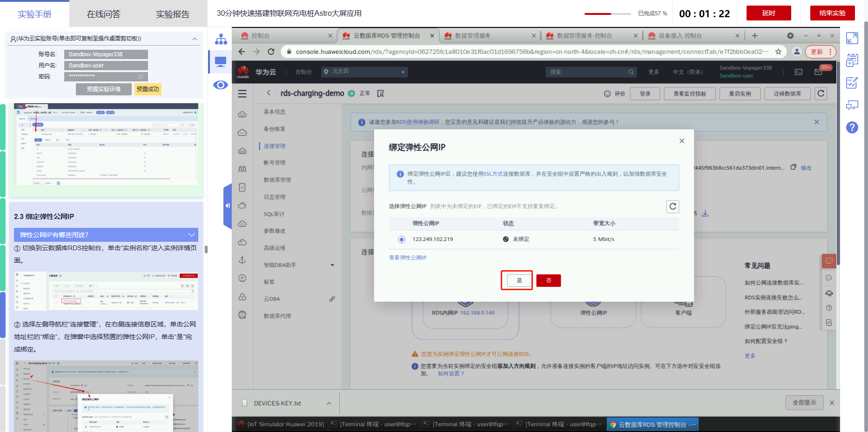Click the Huawei Cloud logo
The height and width of the screenshot is (432, 868).
243,72
